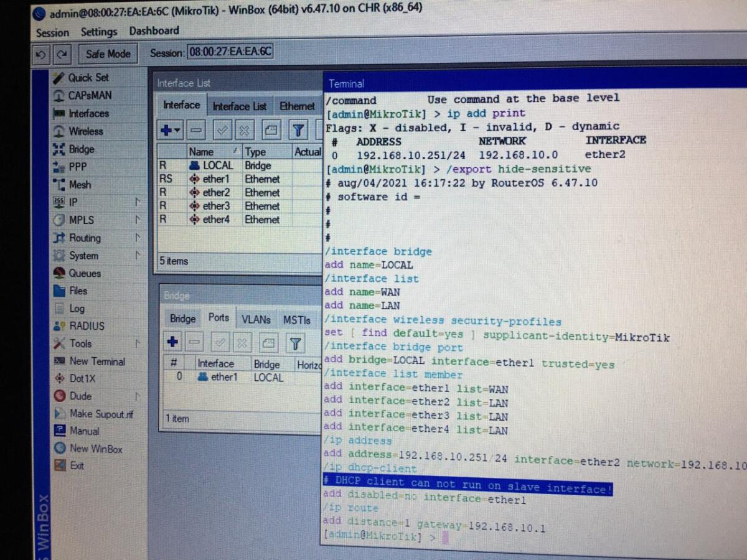Screen dimensions: 747x560
Task: Select MSTIs tab in Bridge window
Action: (x=297, y=320)
